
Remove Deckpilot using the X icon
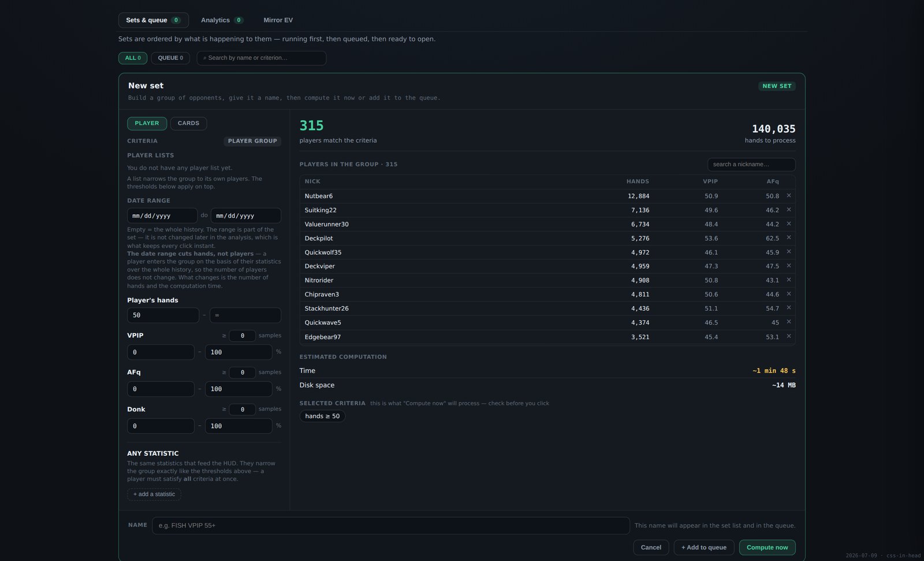click(788, 237)
